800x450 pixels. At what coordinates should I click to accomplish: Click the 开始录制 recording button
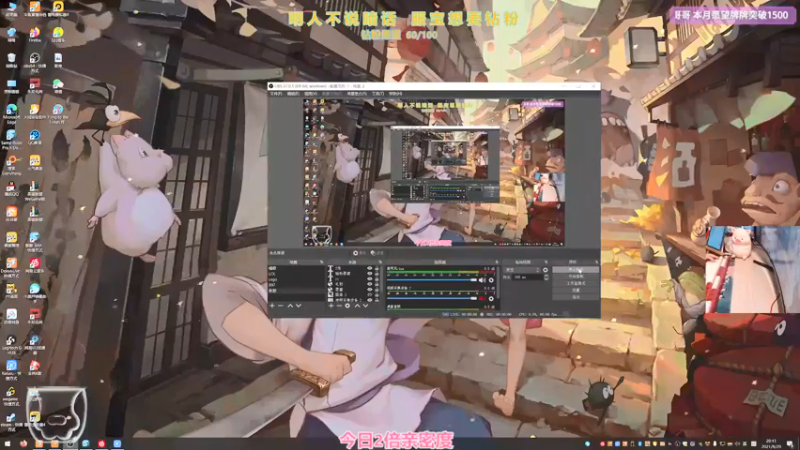pyautogui.click(x=576, y=276)
